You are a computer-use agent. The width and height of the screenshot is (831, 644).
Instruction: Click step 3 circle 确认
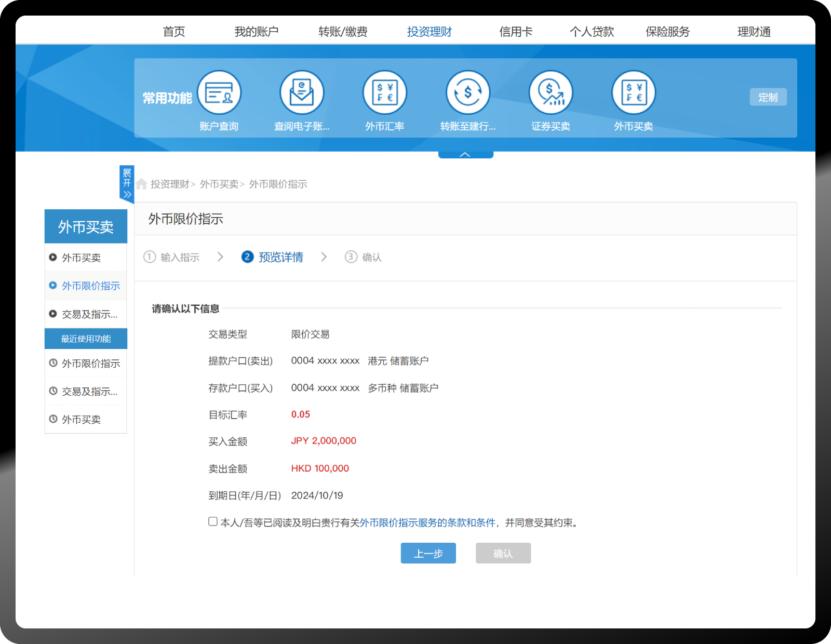point(351,257)
